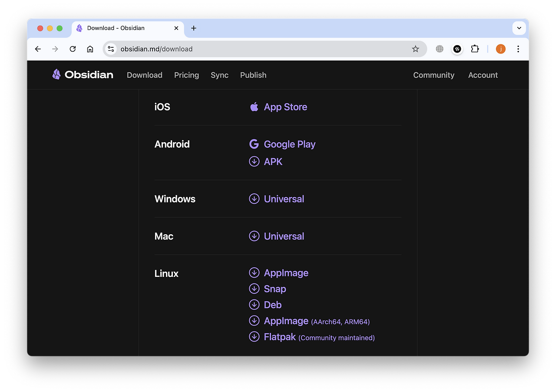This screenshot has width=556, height=392.
Task: Click the Obsidian paw logo
Action: (x=56, y=74)
